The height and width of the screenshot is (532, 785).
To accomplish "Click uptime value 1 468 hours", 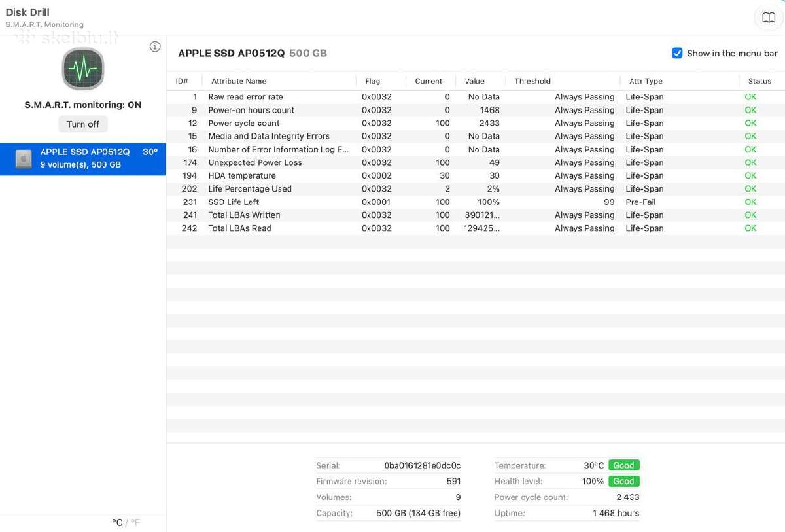I will point(616,513).
